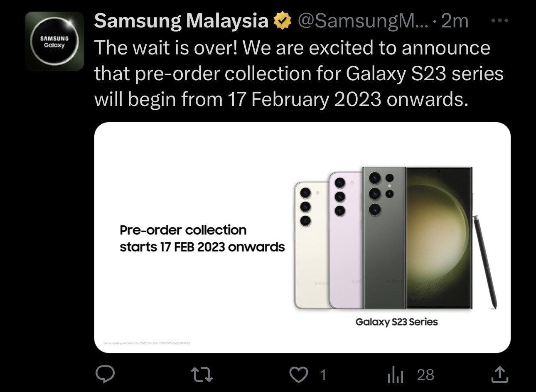Click the 2m timestamp
Image resolution: width=536 pixels, height=392 pixels.
tap(455, 21)
